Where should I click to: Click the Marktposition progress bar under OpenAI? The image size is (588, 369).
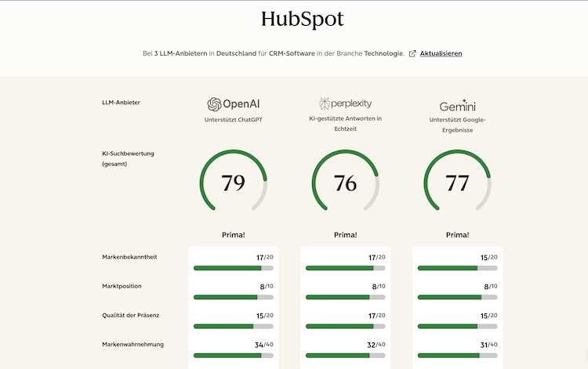(234, 298)
